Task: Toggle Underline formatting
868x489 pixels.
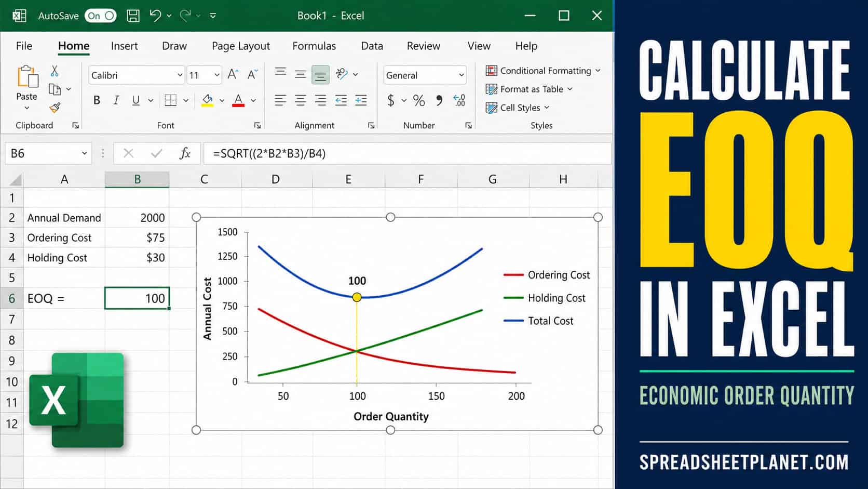Action: pyautogui.click(x=135, y=100)
